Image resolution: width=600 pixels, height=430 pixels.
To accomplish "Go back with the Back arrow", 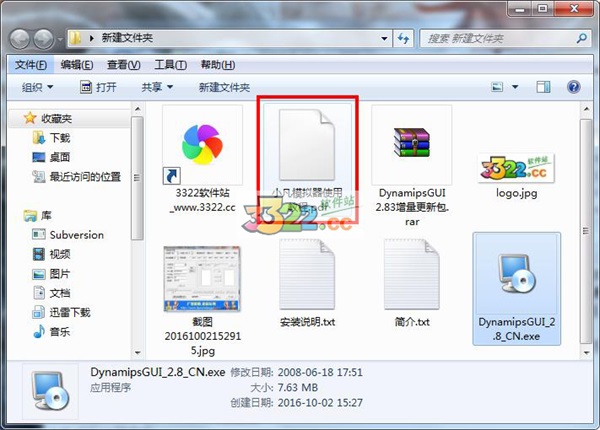I will [x=20, y=39].
